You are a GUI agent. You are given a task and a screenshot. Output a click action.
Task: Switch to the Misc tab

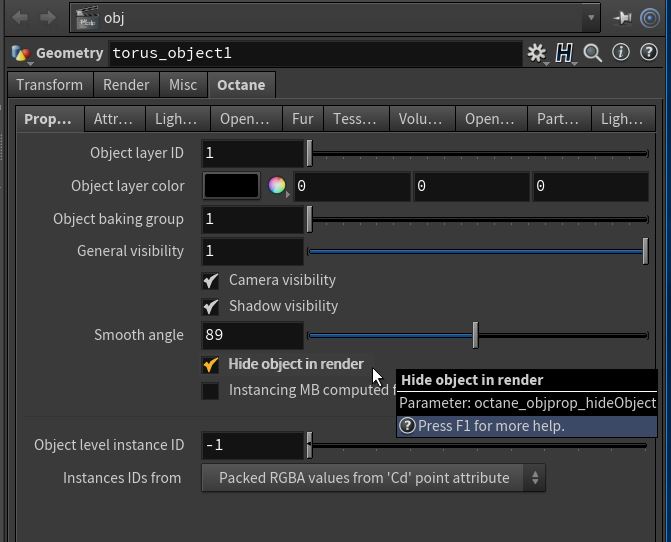point(183,85)
